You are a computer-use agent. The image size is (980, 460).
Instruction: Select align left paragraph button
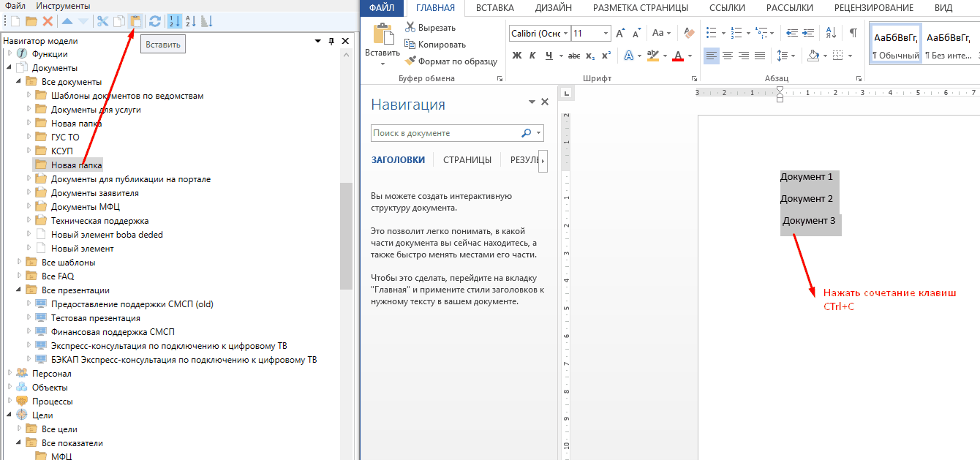point(712,56)
